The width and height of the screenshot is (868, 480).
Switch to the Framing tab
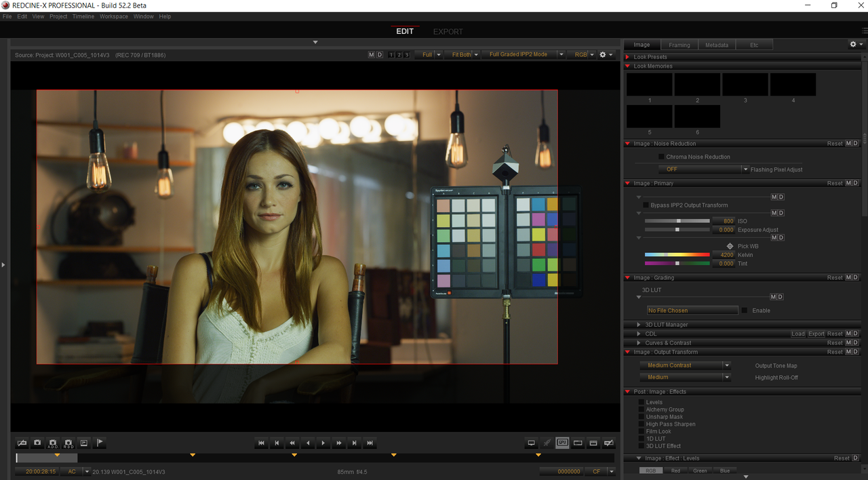[679, 45]
